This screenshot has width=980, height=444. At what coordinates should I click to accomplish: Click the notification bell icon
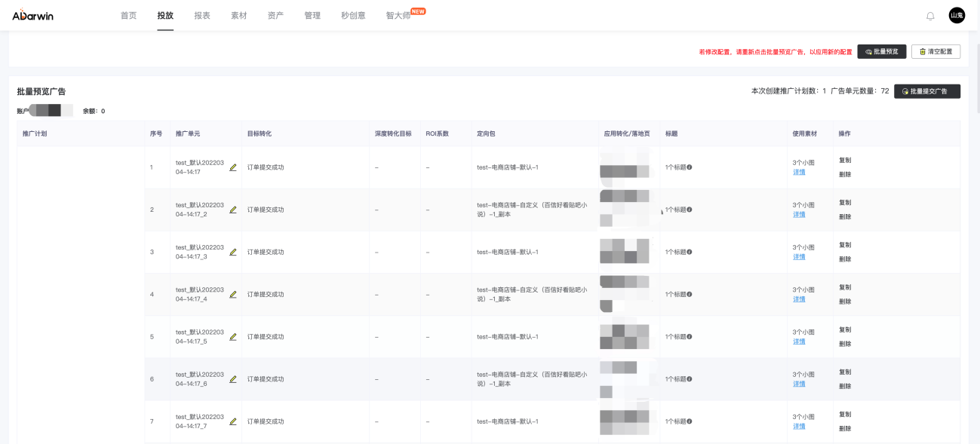point(930,15)
